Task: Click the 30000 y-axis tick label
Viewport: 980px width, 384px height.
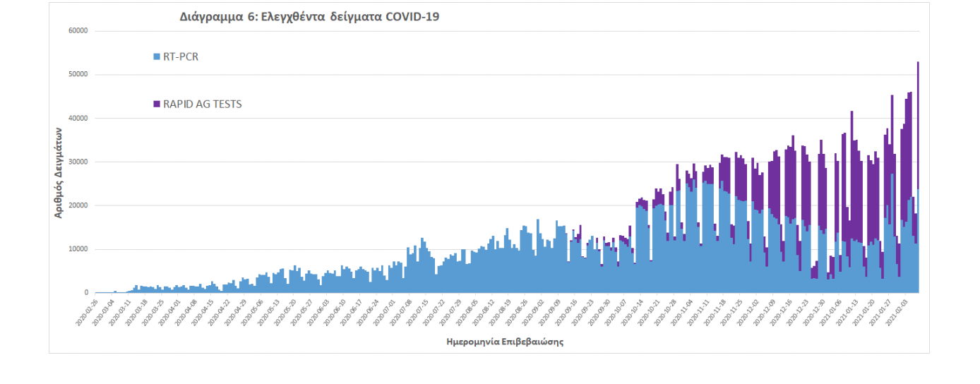Action: [x=78, y=162]
